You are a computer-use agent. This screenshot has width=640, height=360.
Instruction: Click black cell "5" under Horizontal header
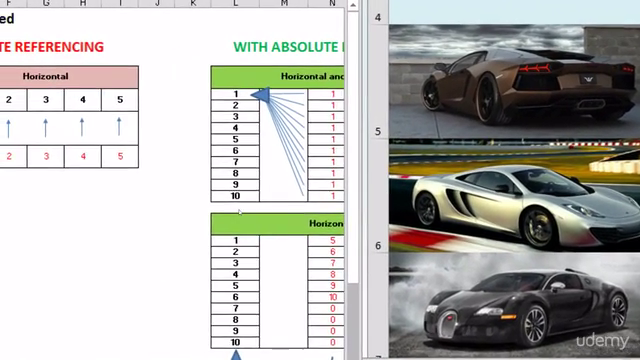(120, 100)
